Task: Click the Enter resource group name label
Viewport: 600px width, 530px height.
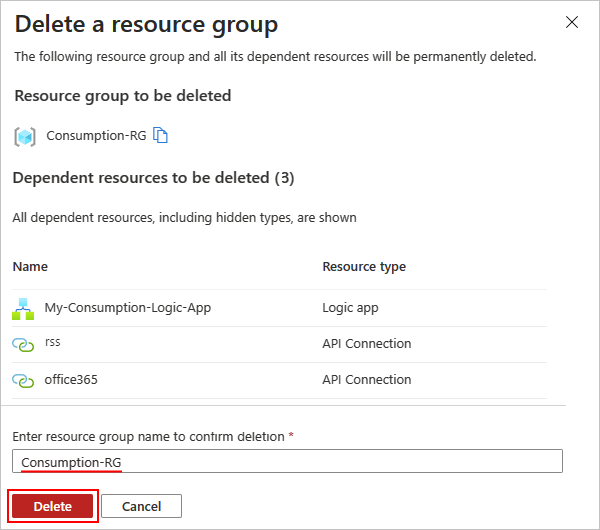Action: [153, 437]
